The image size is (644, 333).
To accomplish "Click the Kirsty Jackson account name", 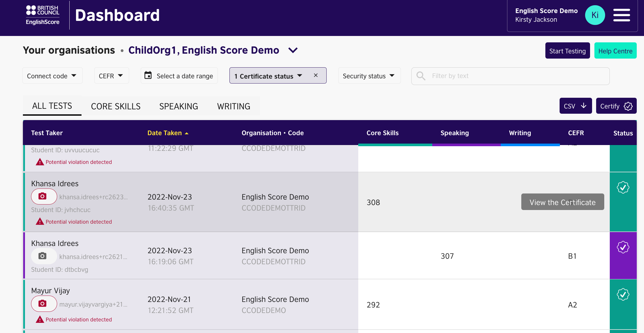I will tap(536, 20).
